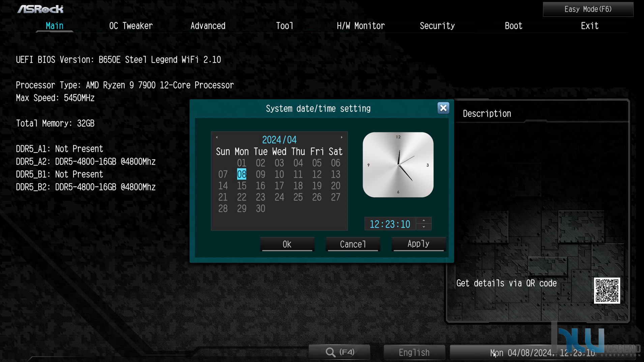Select calendar day 28
This screenshot has width=644, height=362.
pos(223,209)
